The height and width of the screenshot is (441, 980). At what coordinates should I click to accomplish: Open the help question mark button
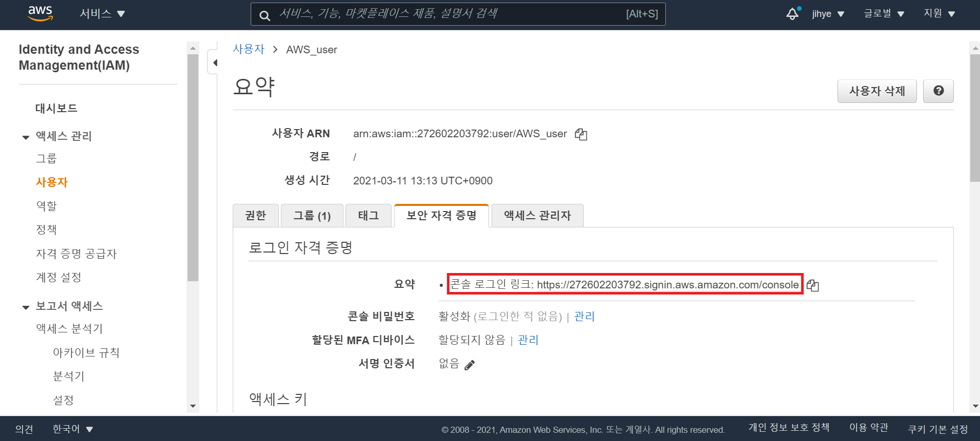coord(938,91)
